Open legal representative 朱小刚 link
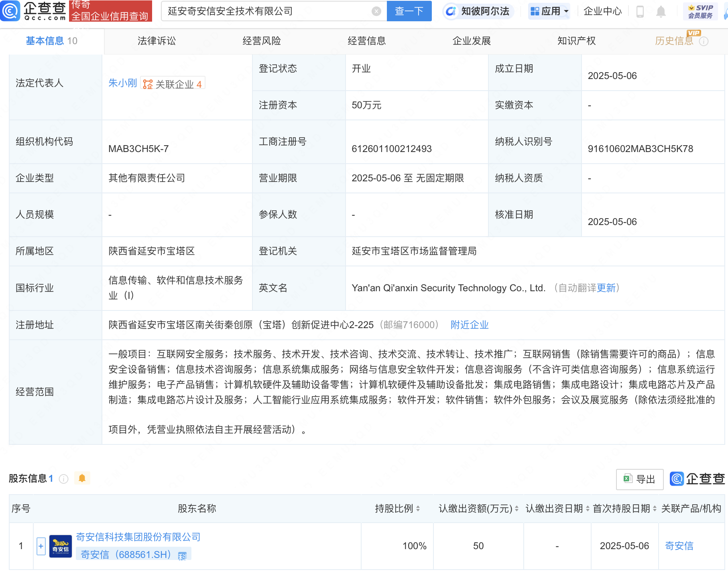Screen dimensions: 728x572 [x=123, y=83]
